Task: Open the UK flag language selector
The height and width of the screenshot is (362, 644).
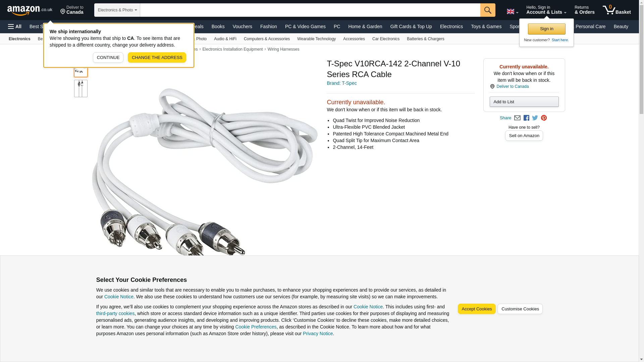Action: (x=512, y=11)
